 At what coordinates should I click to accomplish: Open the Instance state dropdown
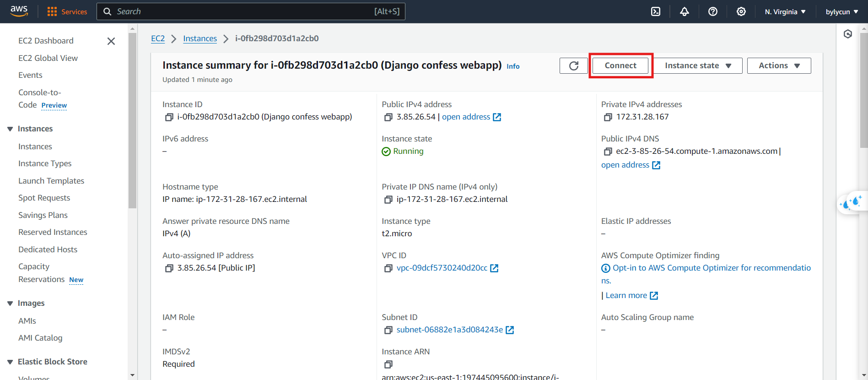coord(698,65)
